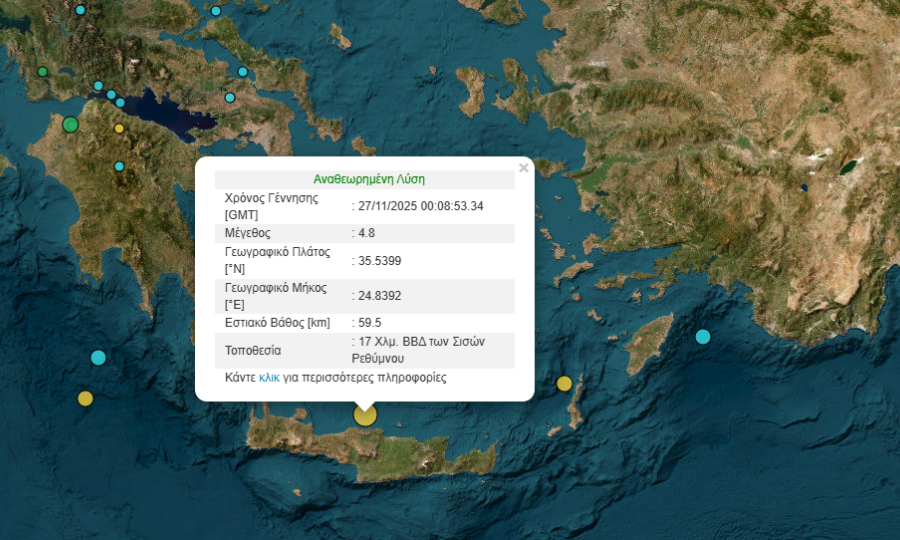Click the "Αναθεωρημένη Λύση" popup heading
Screen dimensions: 900x540
click(x=369, y=179)
